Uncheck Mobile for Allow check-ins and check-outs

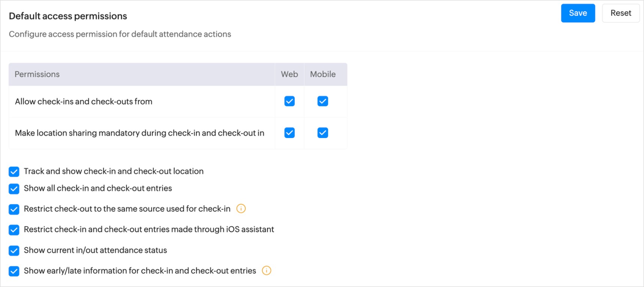323,101
